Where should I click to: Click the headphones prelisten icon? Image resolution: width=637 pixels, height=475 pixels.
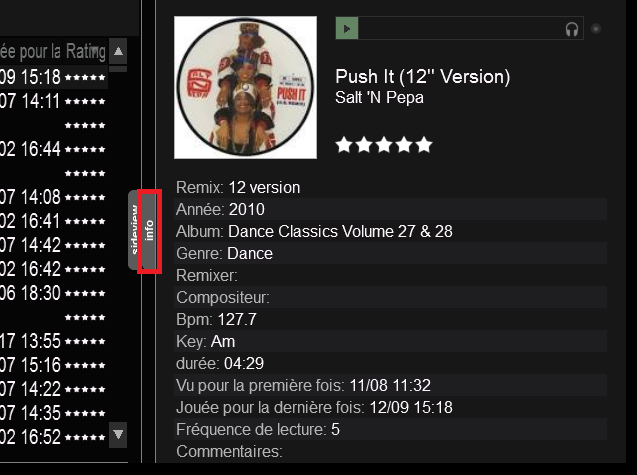pyautogui.click(x=572, y=29)
